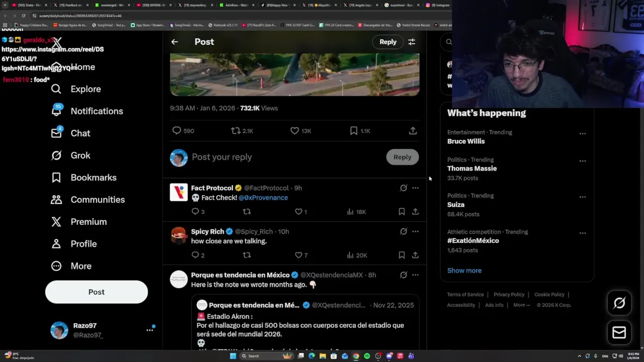This screenshot has height=362, width=644.
Task: Click the Grok icon on Fact Protocol reply
Action: click(404, 188)
